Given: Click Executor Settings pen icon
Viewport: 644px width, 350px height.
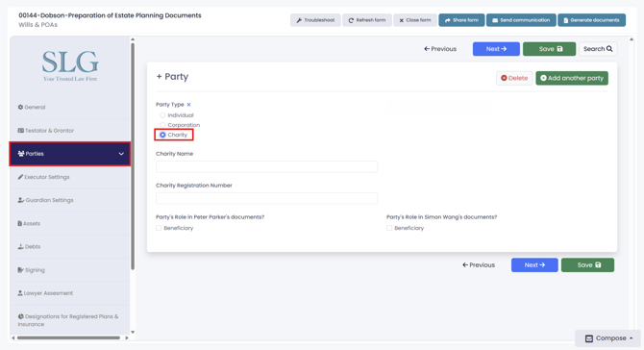Looking at the screenshot, I should click(20, 177).
